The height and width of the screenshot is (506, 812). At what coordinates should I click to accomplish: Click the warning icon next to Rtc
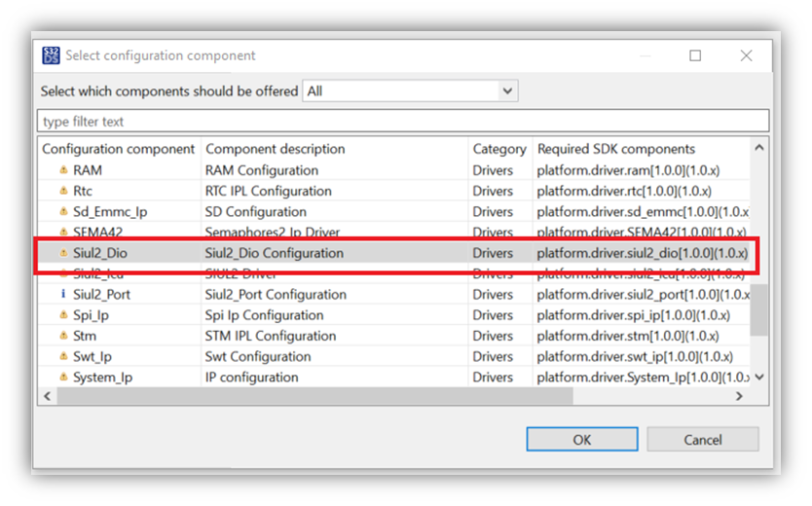(x=63, y=191)
